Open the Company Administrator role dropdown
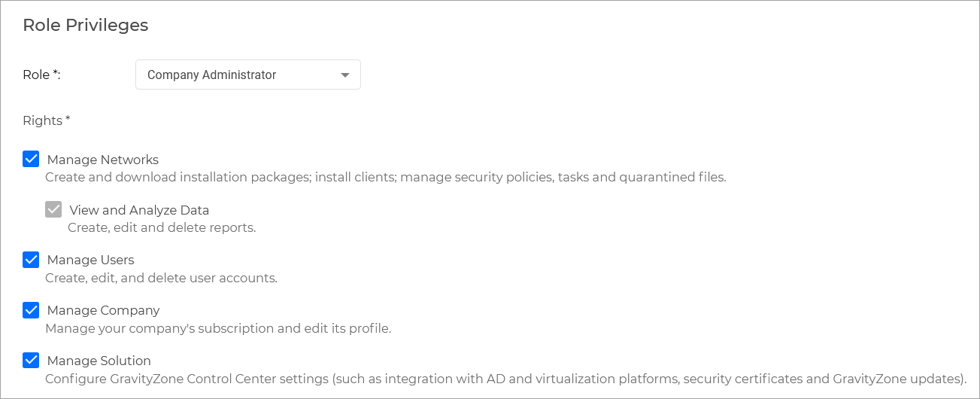 [x=247, y=75]
